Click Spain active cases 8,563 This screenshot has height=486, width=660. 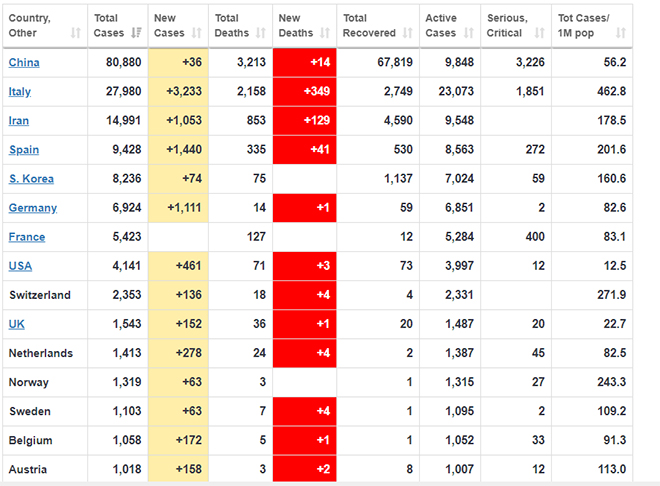coord(460,149)
